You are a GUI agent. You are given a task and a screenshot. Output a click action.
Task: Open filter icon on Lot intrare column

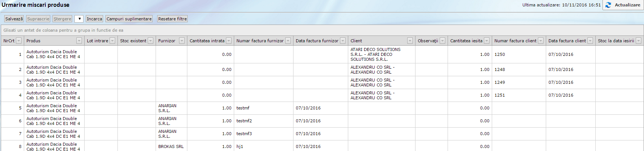tap(112, 41)
